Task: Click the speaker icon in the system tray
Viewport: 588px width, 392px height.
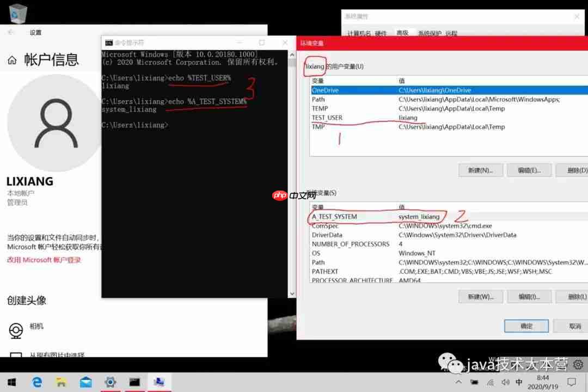Action: point(505,382)
